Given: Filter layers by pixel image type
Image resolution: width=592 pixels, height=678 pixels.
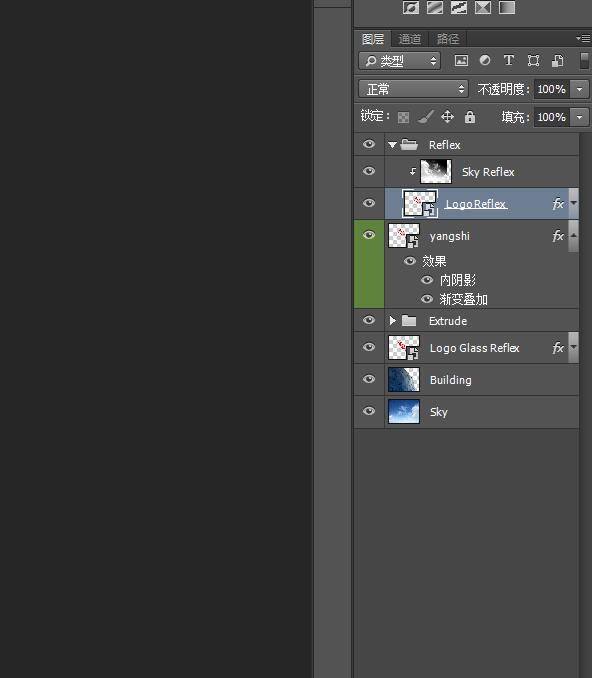Looking at the screenshot, I should (x=461, y=61).
